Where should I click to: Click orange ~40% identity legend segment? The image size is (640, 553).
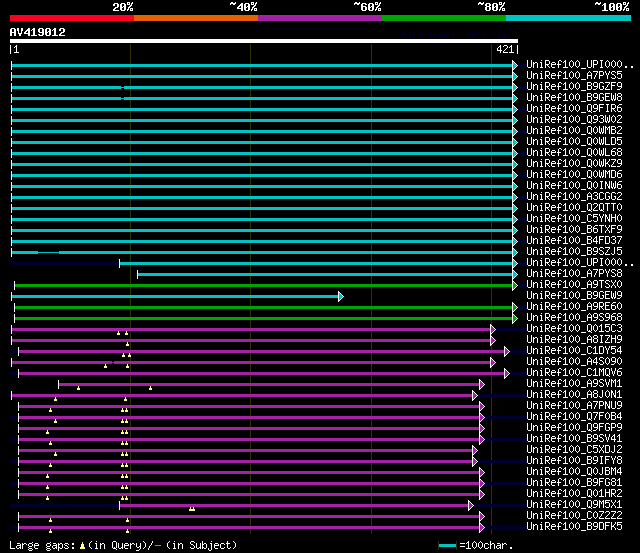(196, 18)
